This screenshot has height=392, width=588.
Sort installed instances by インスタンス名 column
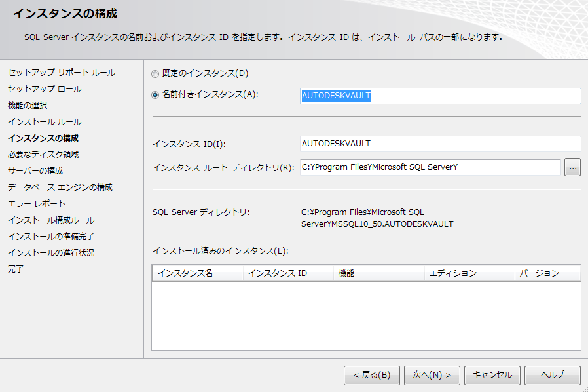[x=196, y=273]
